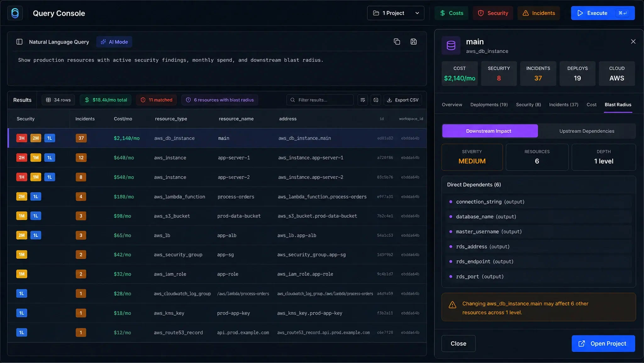Screen dimensions: 644x363
Task: Sort by resource_name column header
Action: point(236,119)
